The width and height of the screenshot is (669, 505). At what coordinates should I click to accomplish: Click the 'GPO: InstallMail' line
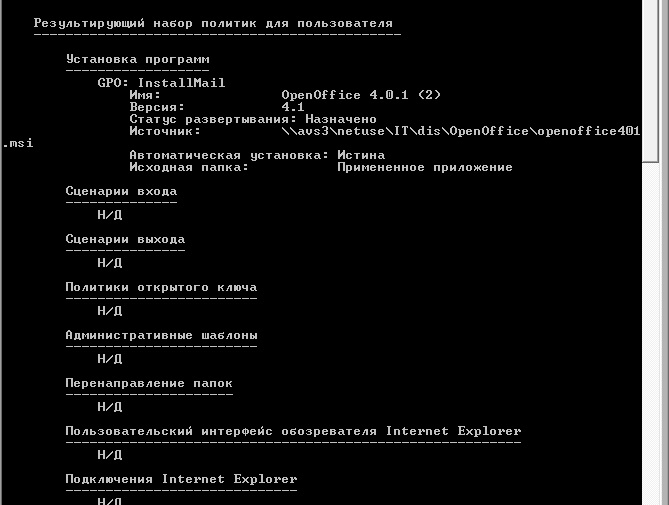pyautogui.click(x=161, y=83)
